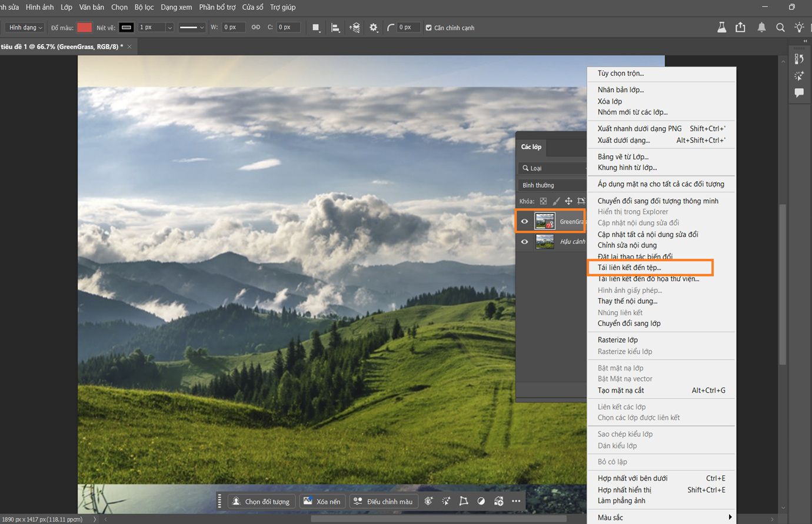
Task: Toggle visibility of Hậu cảnh layer
Action: tap(525, 242)
